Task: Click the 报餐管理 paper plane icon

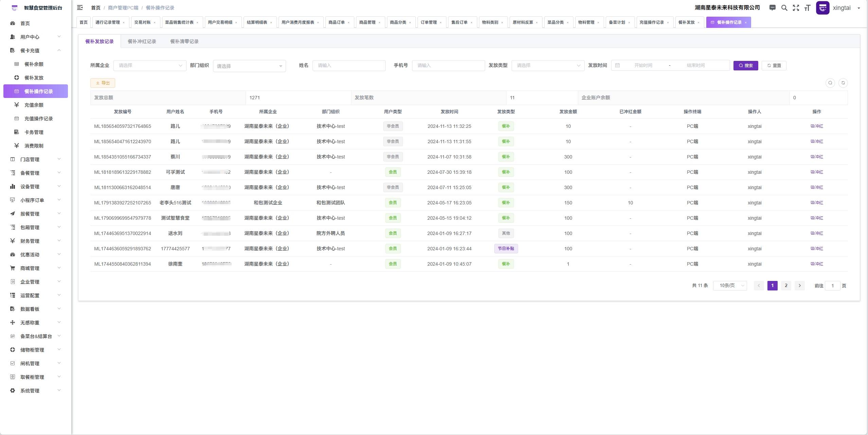Action: click(13, 214)
